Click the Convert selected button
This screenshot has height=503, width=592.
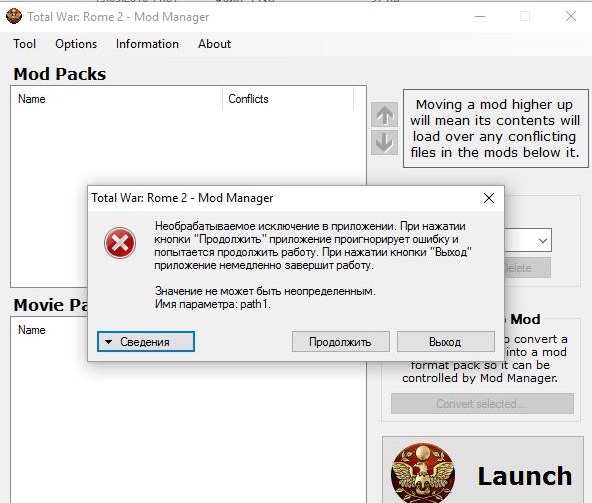click(482, 404)
